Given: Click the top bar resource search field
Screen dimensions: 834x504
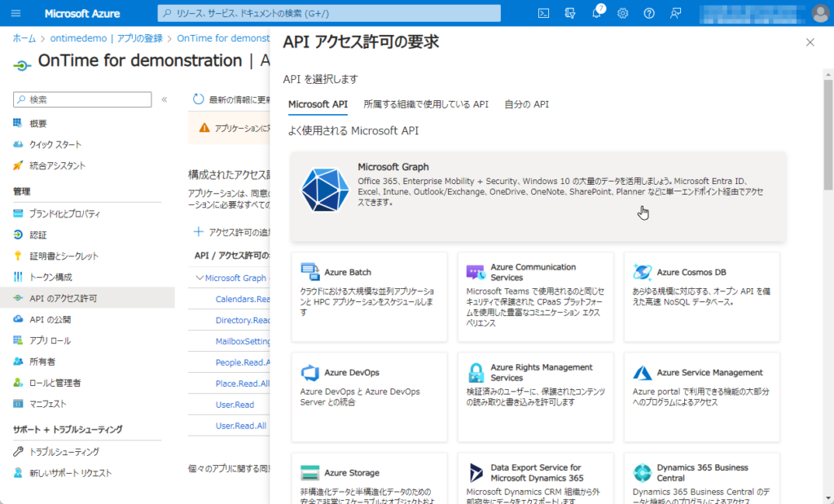Looking at the screenshot, I should point(329,13).
